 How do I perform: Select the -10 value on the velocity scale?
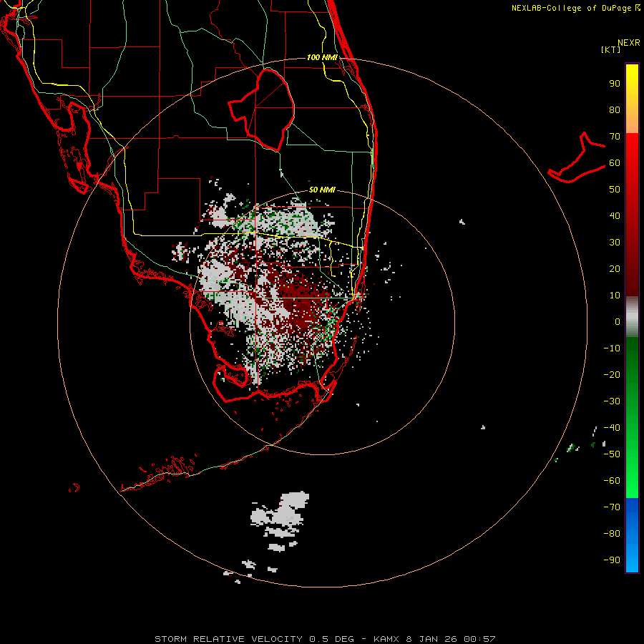(x=612, y=348)
